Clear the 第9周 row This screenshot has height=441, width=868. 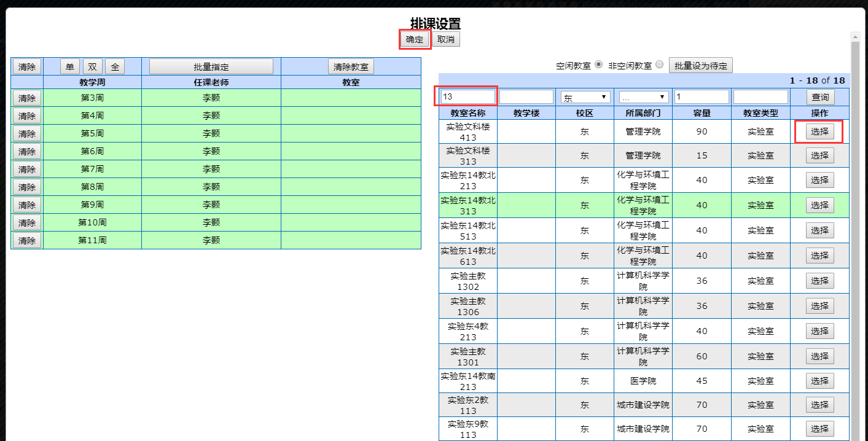pyautogui.click(x=27, y=205)
